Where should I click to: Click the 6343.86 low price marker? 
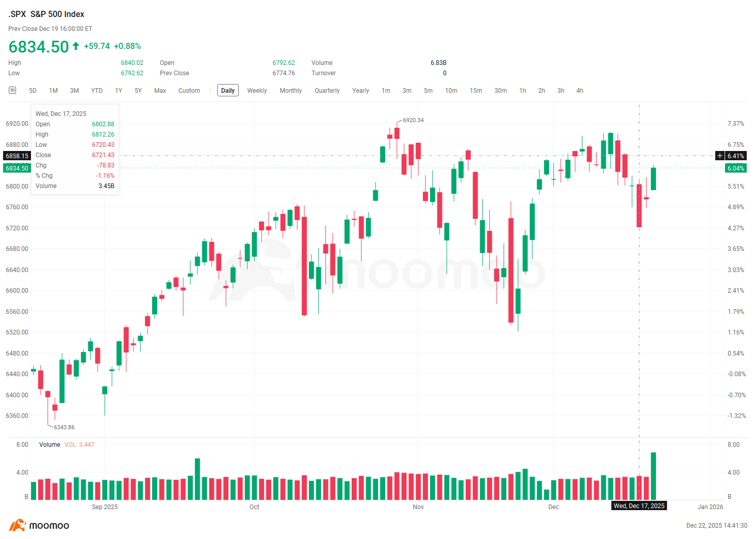coord(64,427)
